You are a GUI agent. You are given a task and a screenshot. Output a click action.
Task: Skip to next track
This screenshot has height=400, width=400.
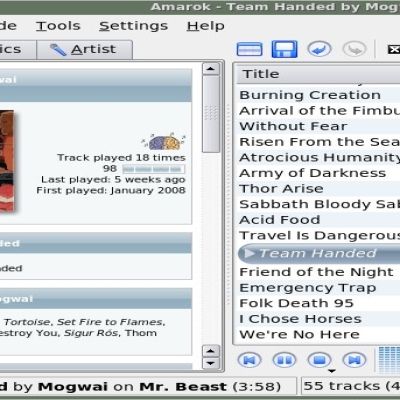pos(354,360)
